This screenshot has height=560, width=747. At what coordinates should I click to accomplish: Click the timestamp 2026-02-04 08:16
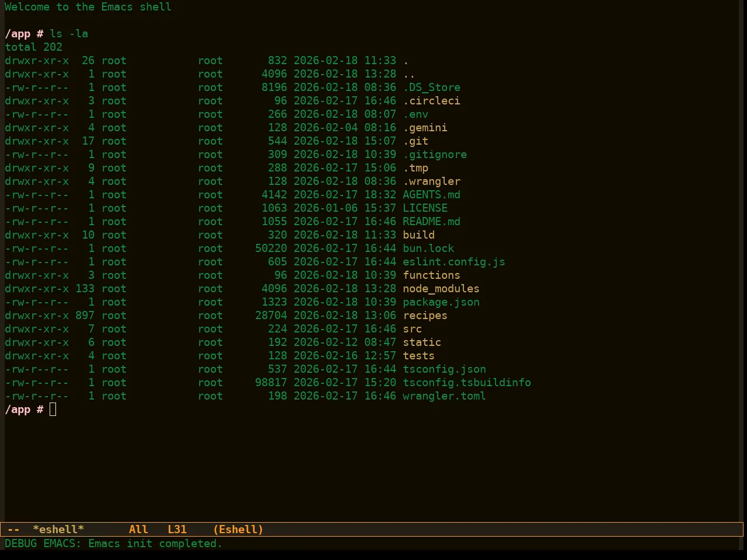345,128
